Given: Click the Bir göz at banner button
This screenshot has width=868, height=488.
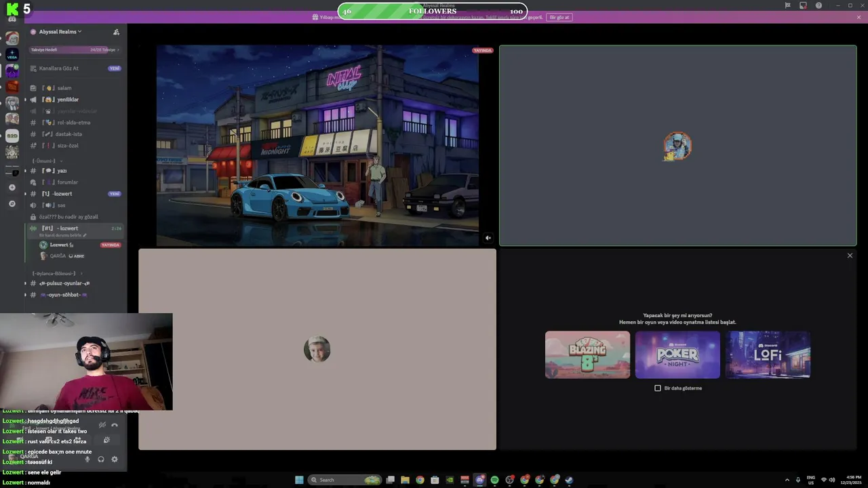Looking at the screenshot, I should [x=559, y=17].
